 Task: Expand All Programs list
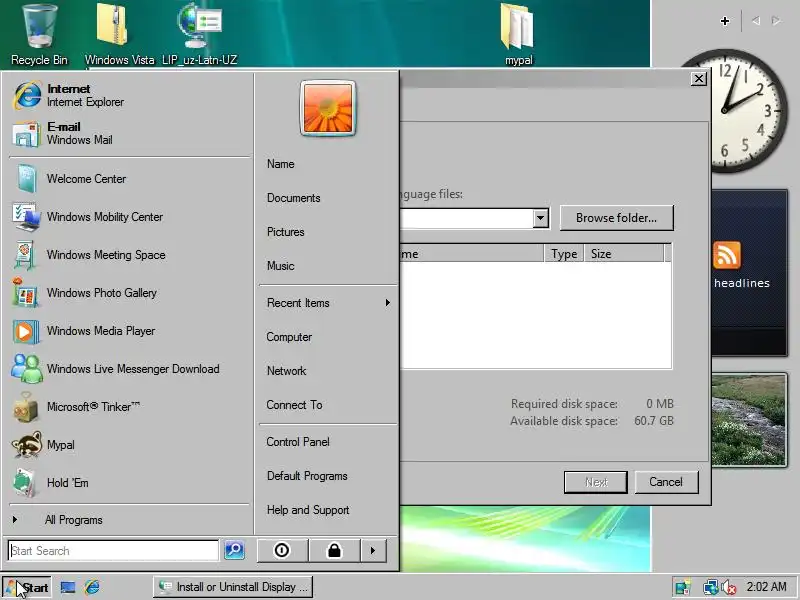[130, 520]
